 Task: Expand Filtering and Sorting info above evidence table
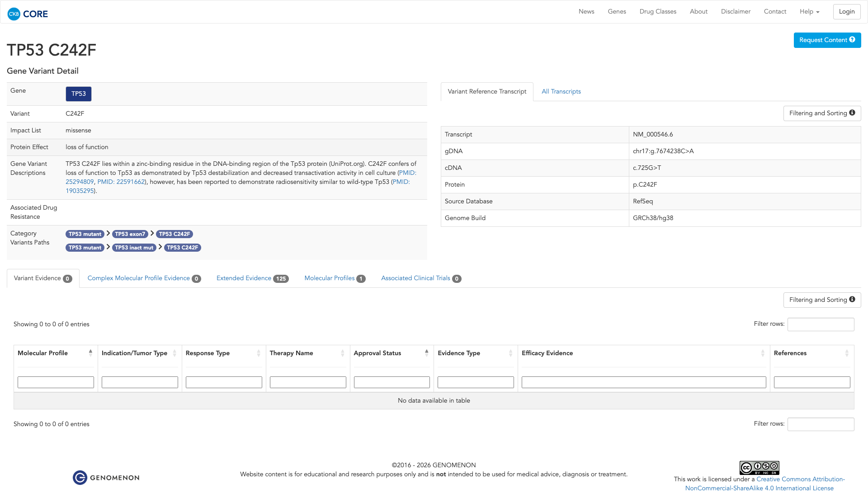[x=821, y=300]
